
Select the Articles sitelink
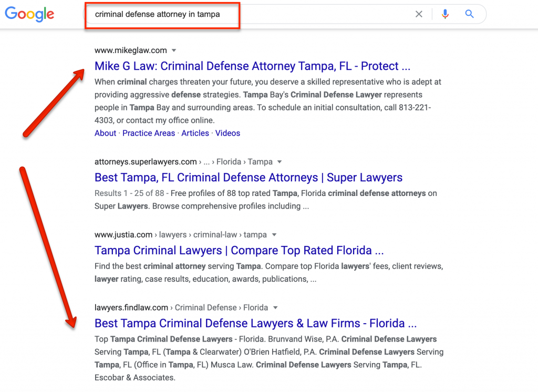pyautogui.click(x=195, y=133)
